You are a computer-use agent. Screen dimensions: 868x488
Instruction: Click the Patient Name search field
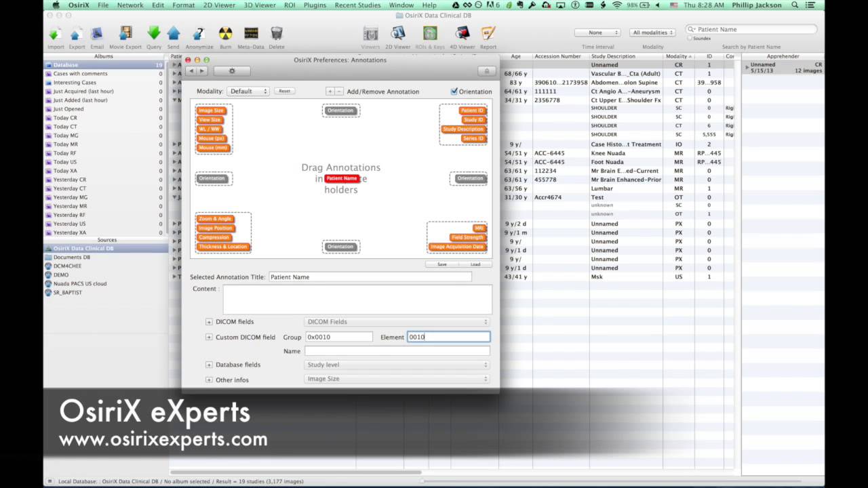[x=751, y=29]
